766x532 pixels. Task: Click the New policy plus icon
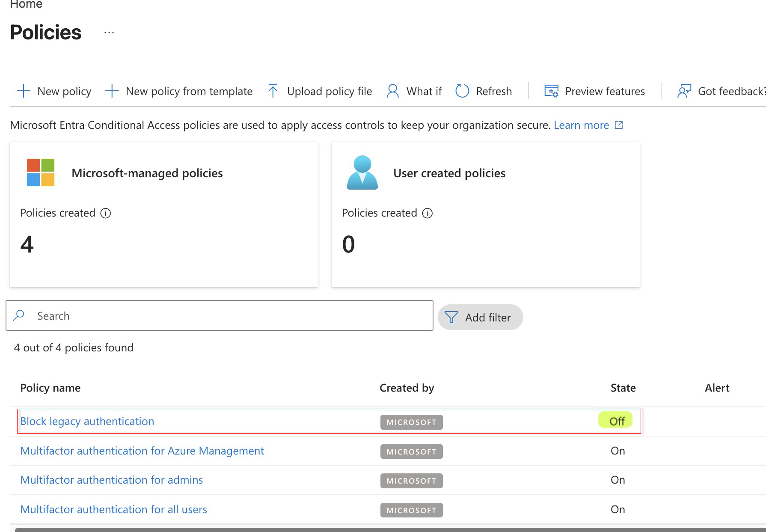[24, 91]
